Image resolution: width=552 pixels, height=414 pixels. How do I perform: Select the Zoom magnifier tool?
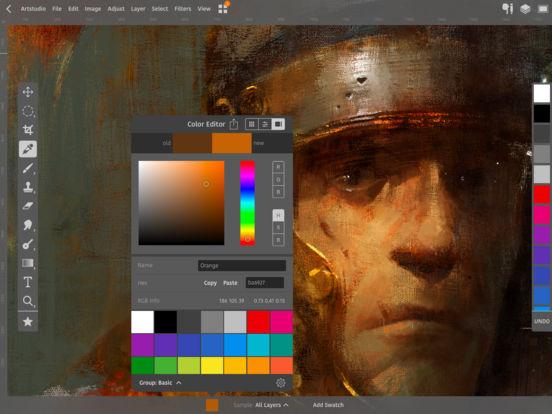pos(28,301)
